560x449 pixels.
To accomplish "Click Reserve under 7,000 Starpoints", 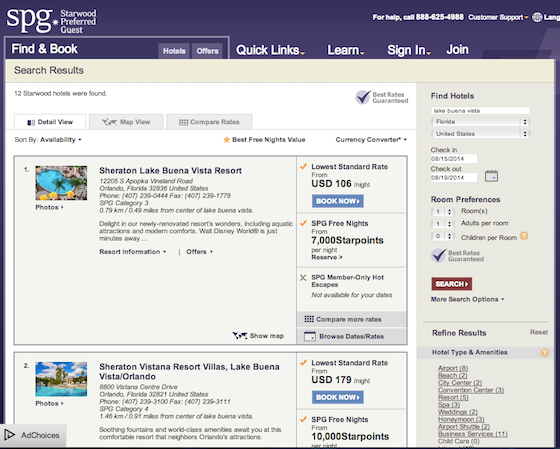I will pyautogui.click(x=326, y=257).
